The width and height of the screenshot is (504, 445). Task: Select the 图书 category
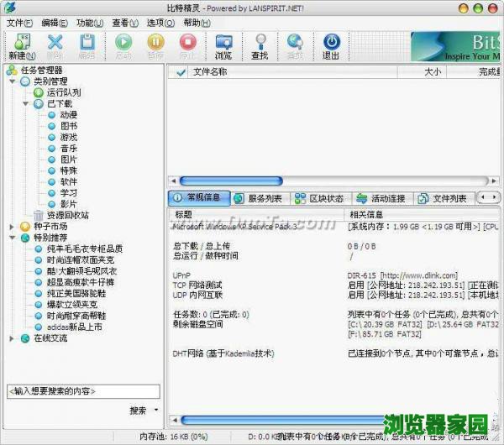point(69,126)
